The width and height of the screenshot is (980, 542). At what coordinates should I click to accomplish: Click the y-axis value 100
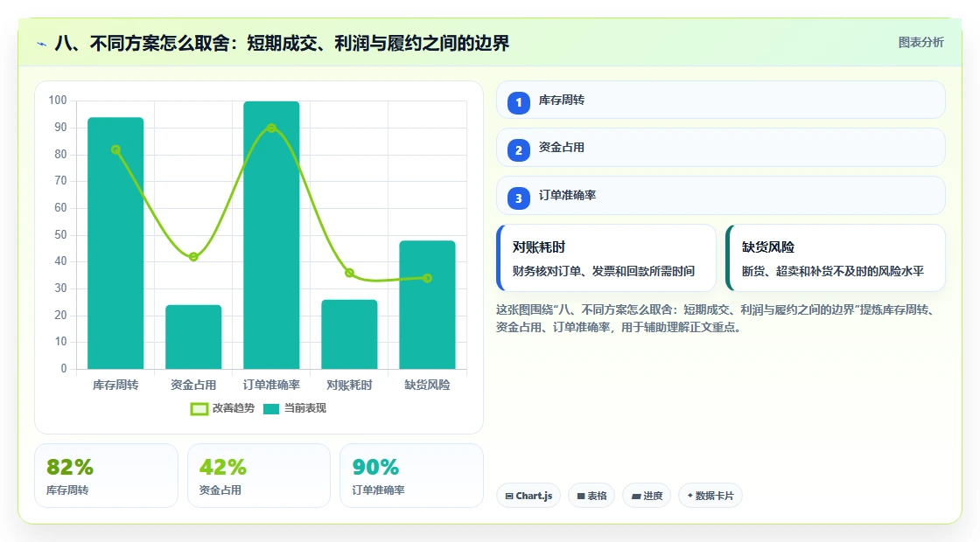click(x=58, y=101)
